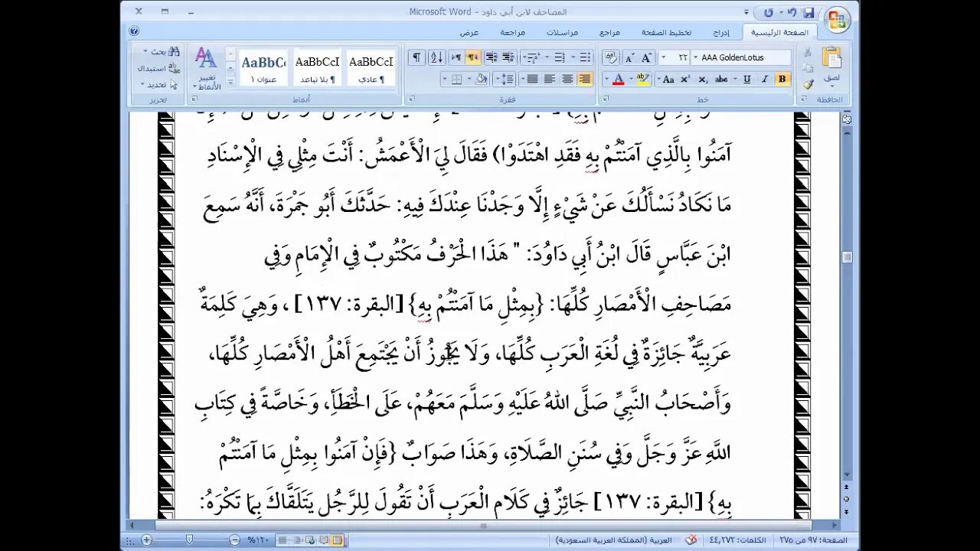The width and height of the screenshot is (980, 551).
Task: Toggle Underline formatting
Action: pos(746,79)
